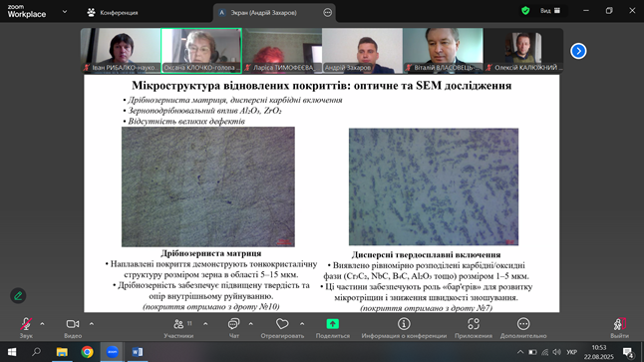Open the Вид view layout menu
Screen dimensions: 644x362
[550, 11]
